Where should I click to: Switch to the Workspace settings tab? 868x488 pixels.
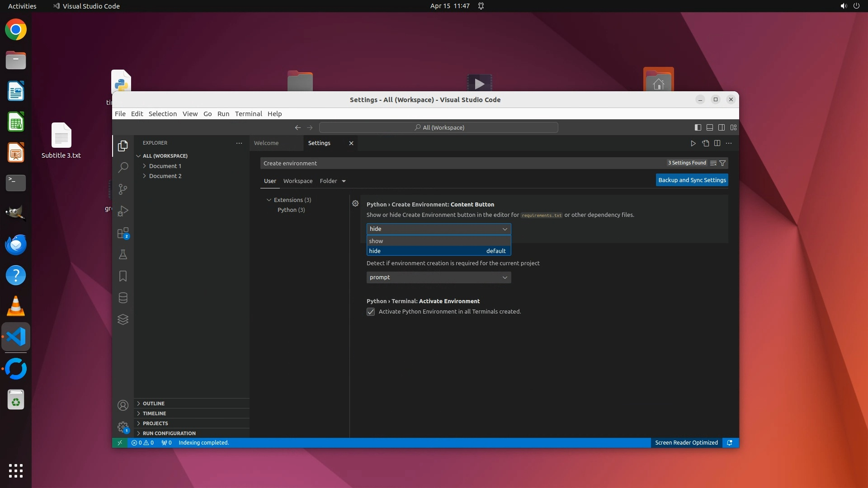(x=297, y=181)
